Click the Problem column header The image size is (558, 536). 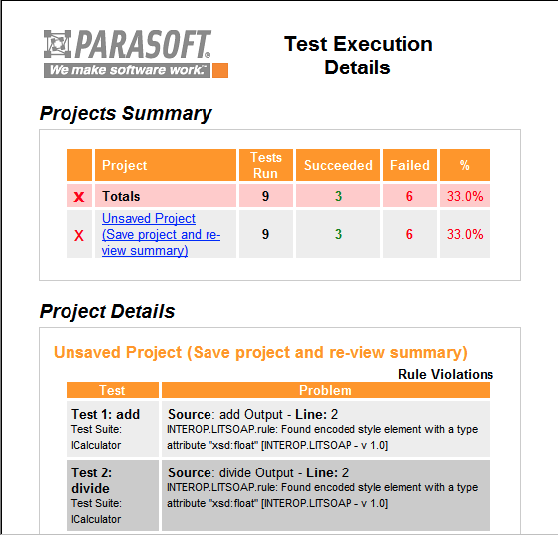point(326,390)
